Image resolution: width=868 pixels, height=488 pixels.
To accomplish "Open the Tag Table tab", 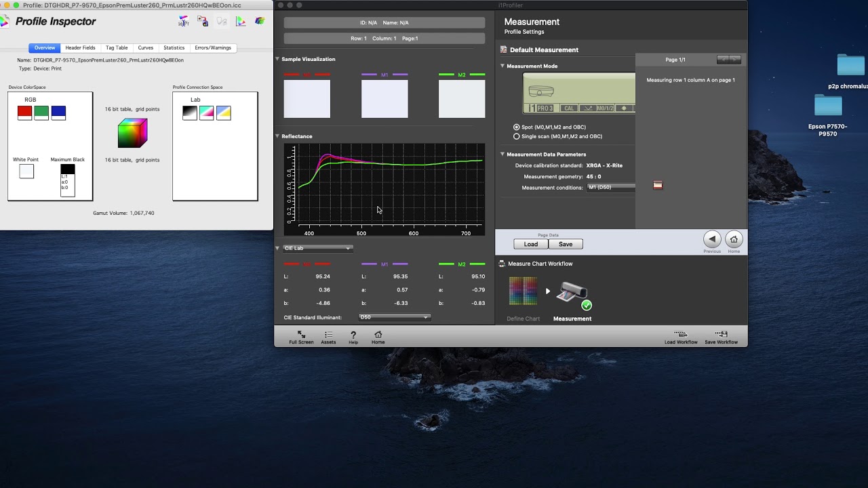I will (x=117, y=48).
